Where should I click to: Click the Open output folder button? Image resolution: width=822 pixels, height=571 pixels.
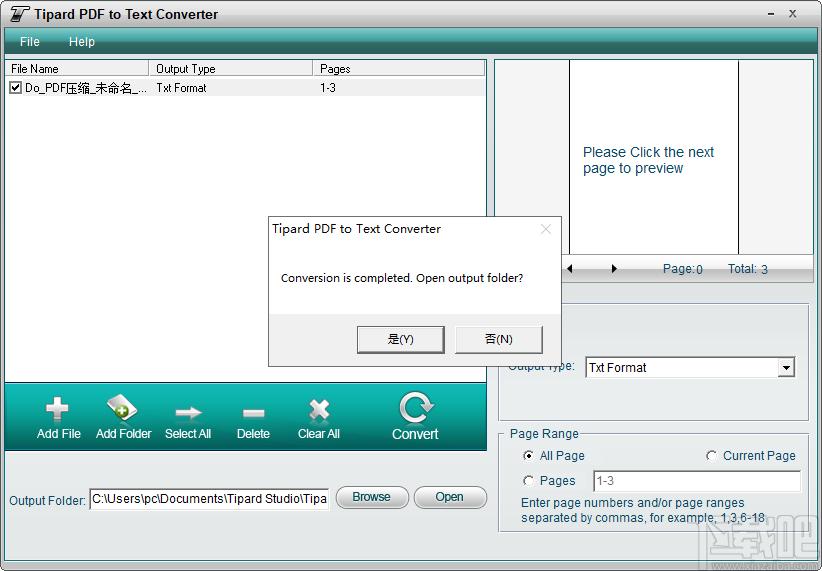click(450, 497)
